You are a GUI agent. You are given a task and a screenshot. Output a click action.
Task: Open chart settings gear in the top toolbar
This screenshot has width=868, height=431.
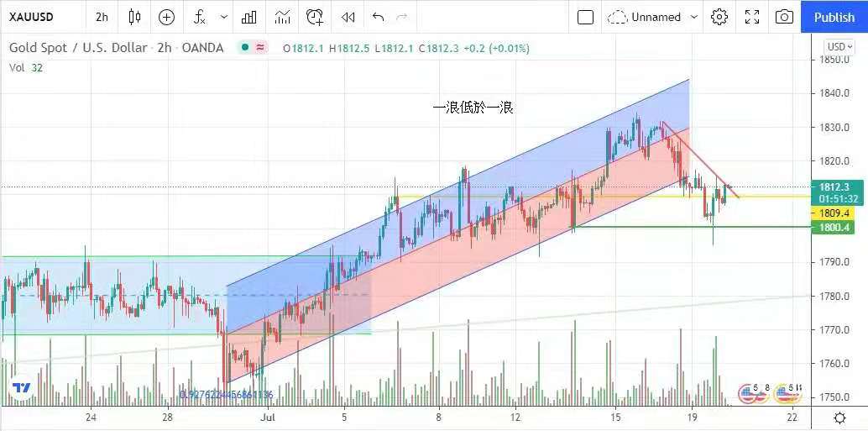click(719, 17)
